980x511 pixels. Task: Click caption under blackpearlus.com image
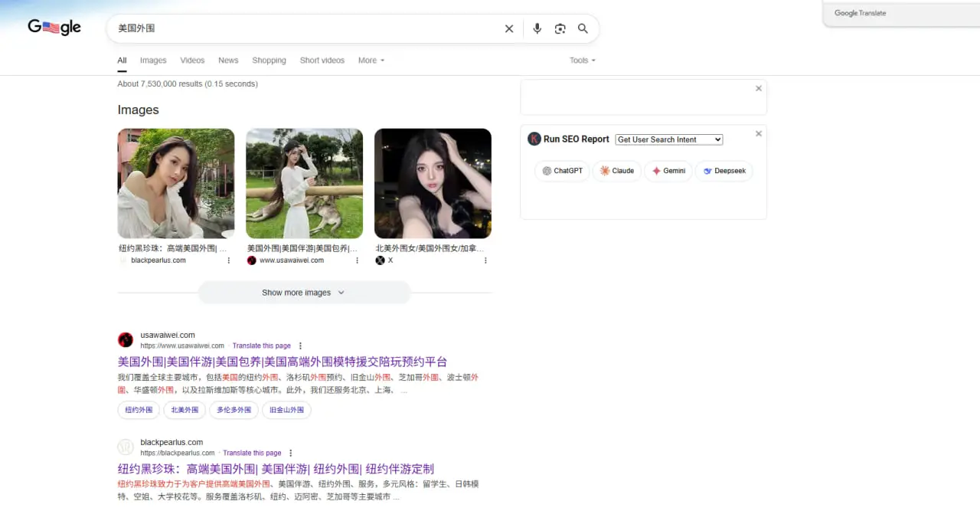click(x=173, y=248)
